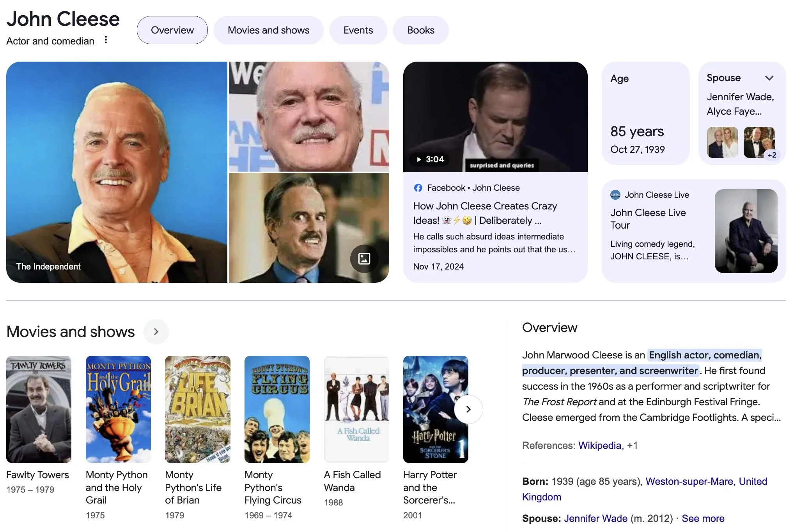Click the Jennifer Wade spouse link
This screenshot has width=794, height=532.
pos(595,518)
